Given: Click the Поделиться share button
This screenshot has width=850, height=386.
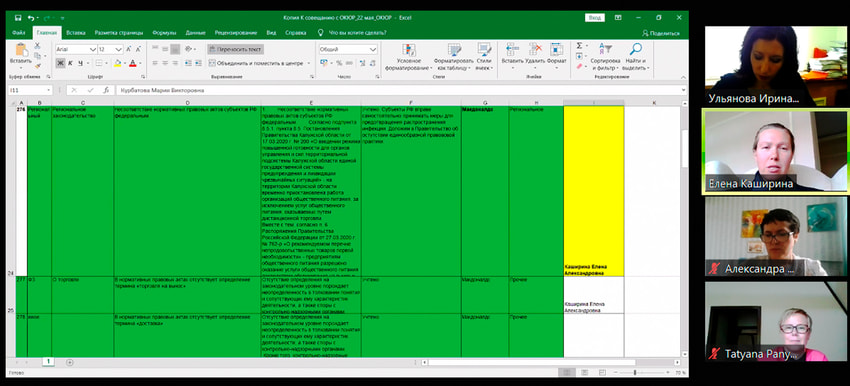Looking at the screenshot, I should point(661,33).
